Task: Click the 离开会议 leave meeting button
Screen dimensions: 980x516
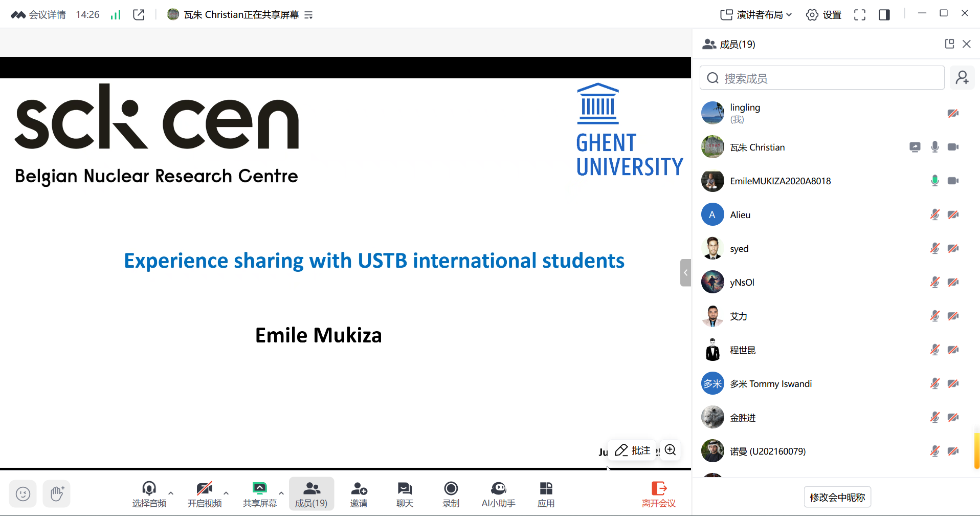Action: pyautogui.click(x=659, y=494)
